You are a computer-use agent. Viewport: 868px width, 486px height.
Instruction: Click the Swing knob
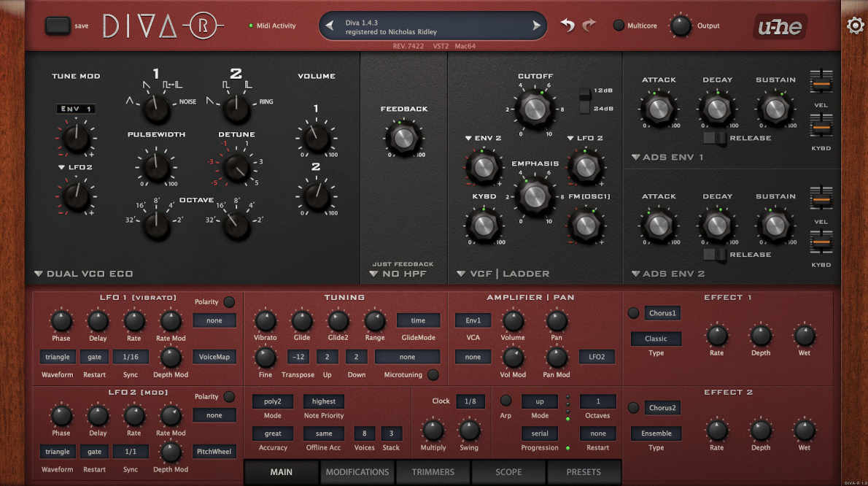tap(469, 431)
